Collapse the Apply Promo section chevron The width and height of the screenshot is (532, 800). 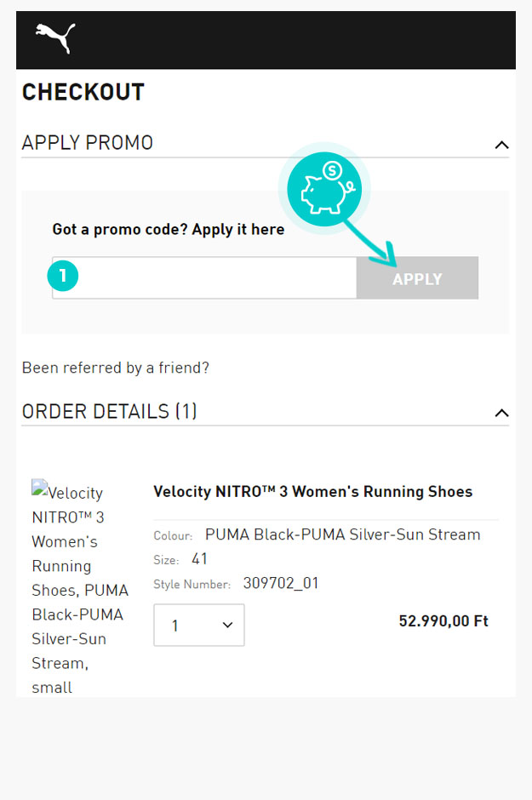pyautogui.click(x=501, y=145)
